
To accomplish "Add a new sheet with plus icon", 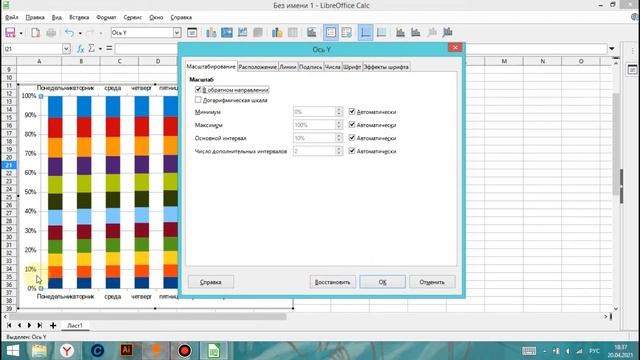I will [x=53, y=325].
